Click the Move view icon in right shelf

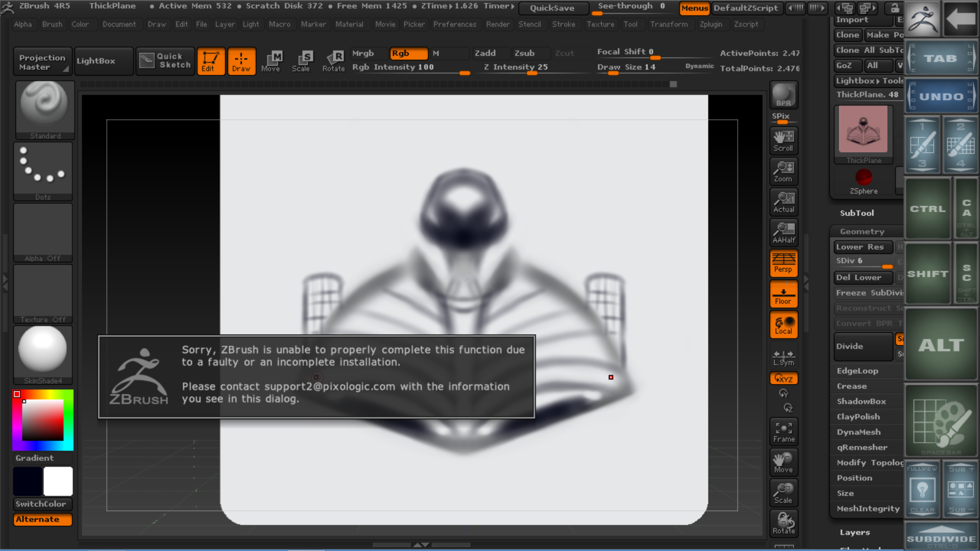coord(783,462)
